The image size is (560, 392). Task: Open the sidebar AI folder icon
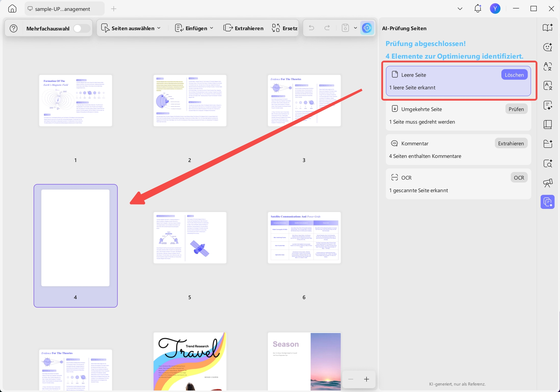(548, 144)
